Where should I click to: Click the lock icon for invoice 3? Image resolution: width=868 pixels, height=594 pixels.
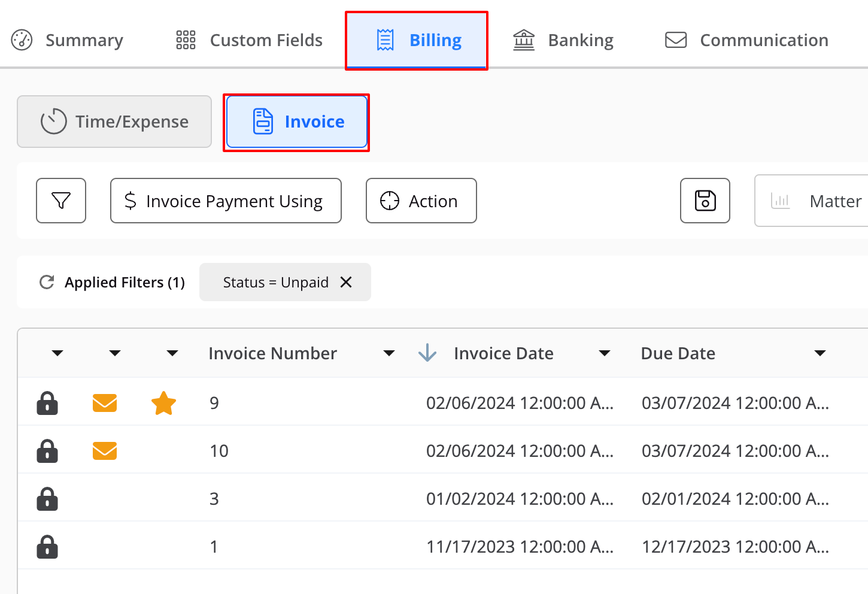[47, 499]
